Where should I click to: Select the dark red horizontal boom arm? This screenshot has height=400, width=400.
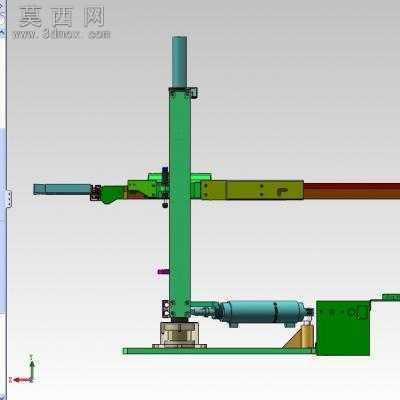(351, 191)
